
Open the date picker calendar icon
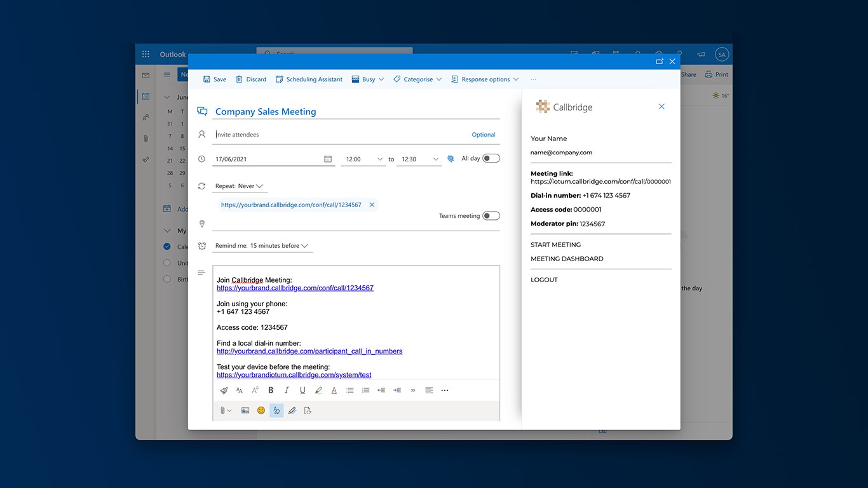pyautogui.click(x=328, y=159)
